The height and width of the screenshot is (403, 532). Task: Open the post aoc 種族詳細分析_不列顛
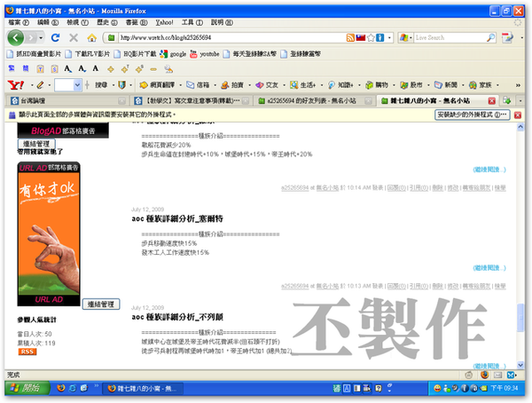click(x=177, y=317)
